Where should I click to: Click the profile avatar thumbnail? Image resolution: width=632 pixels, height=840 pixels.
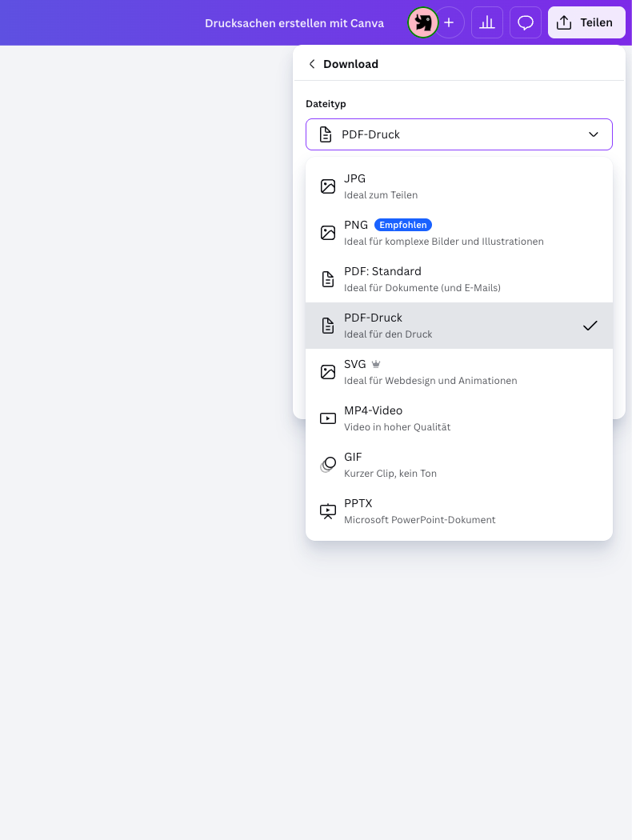pos(422,22)
